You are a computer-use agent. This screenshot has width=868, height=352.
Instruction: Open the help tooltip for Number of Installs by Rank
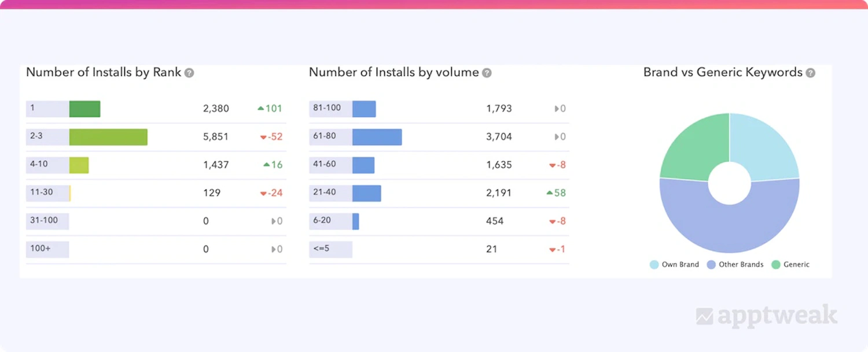pyautogui.click(x=189, y=72)
